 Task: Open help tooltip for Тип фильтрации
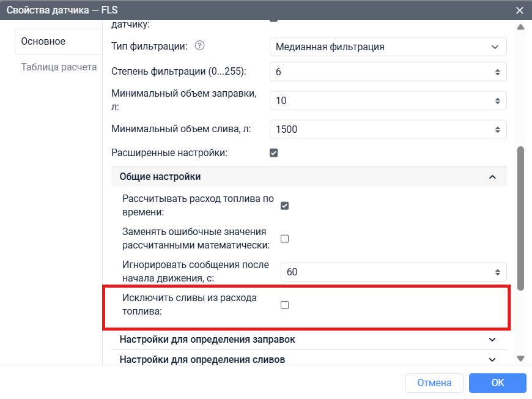click(199, 45)
